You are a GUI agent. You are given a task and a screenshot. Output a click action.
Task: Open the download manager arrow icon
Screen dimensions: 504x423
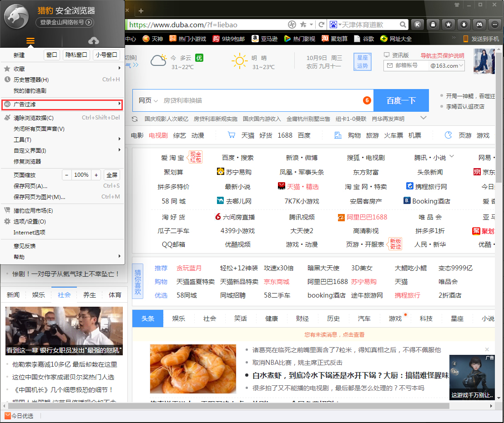(464, 25)
